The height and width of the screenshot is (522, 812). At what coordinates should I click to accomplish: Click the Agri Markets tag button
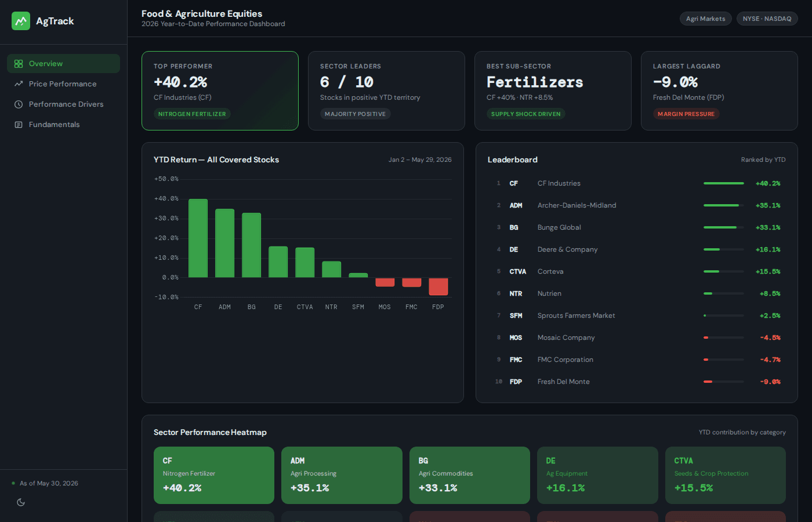click(705, 19)
